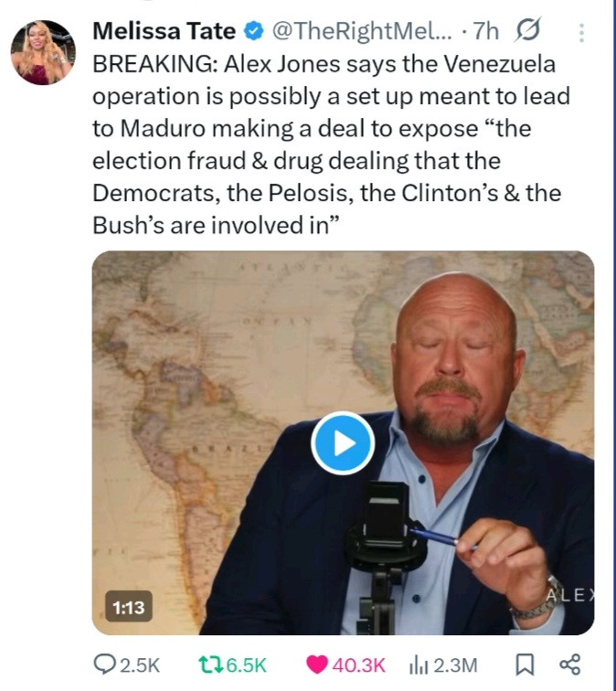Click the Melissa Tate display name
The height and width of the screenshot is (691, 616).
click(164, 31)
